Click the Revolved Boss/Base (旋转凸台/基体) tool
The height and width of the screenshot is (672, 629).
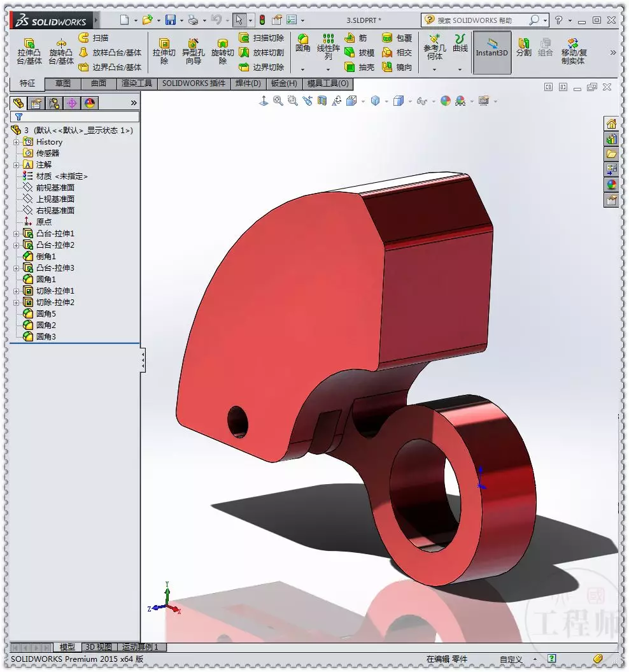61,52
